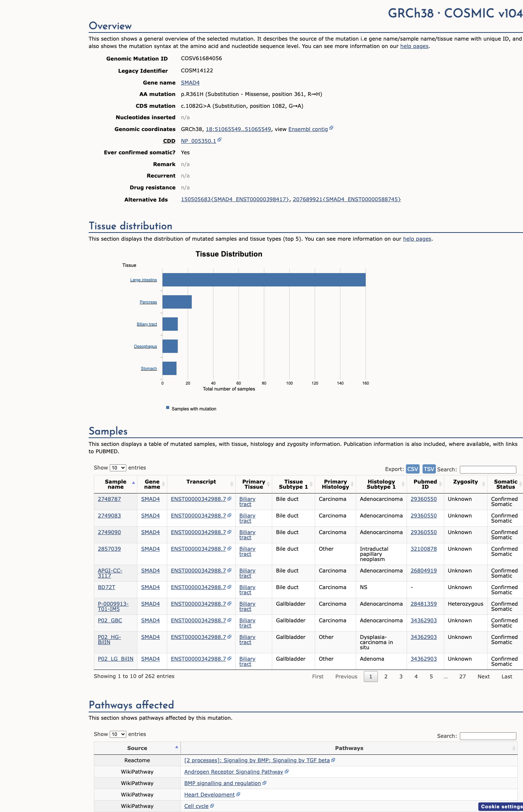Open Cookie settings
523x812 pixels.
[501, 806]
